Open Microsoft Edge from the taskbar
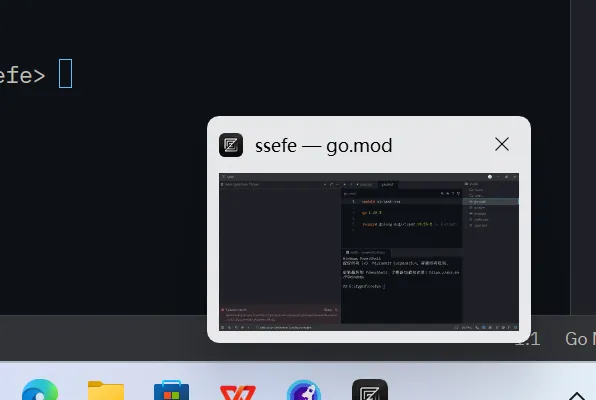The height and width of the screenshot is (400, 596). 40,391
